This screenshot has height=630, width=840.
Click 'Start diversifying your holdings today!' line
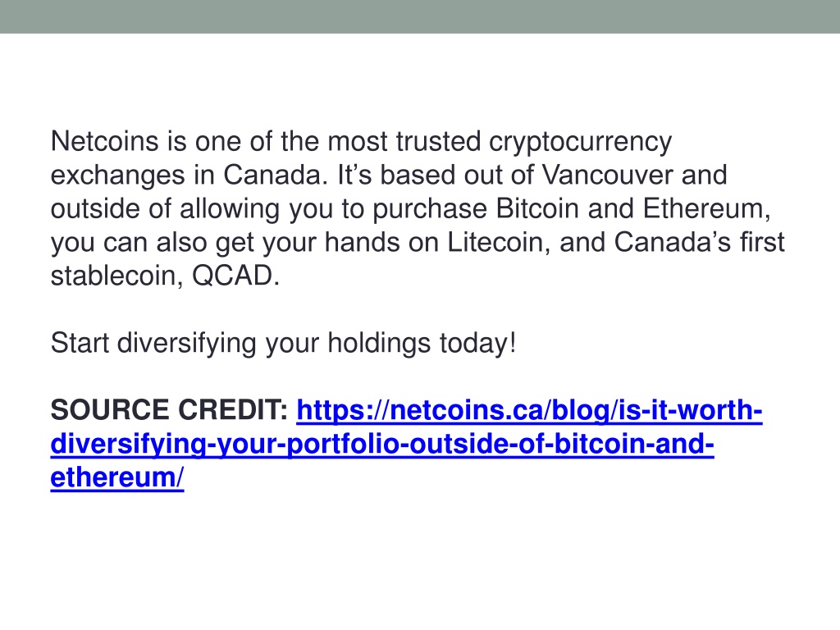[283, 343]
